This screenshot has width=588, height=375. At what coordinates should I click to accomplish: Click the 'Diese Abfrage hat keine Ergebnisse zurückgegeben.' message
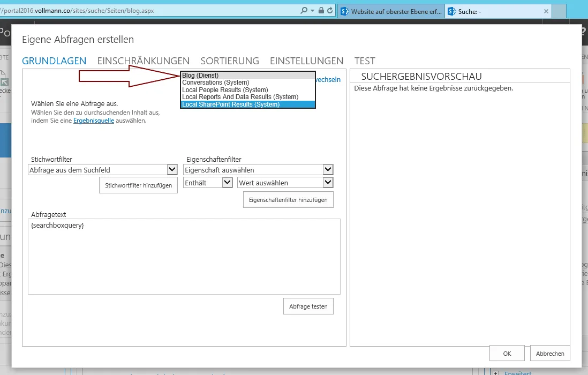tap(433, 88)
